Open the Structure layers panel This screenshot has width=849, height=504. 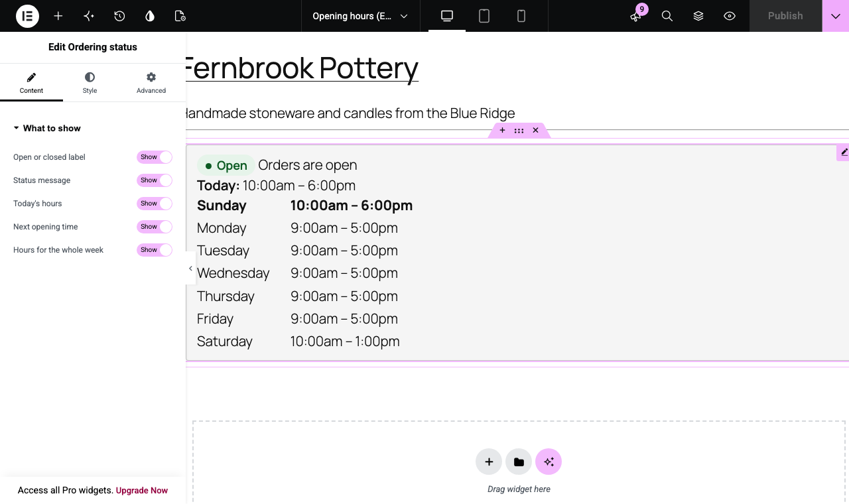[x=698, y=16]
